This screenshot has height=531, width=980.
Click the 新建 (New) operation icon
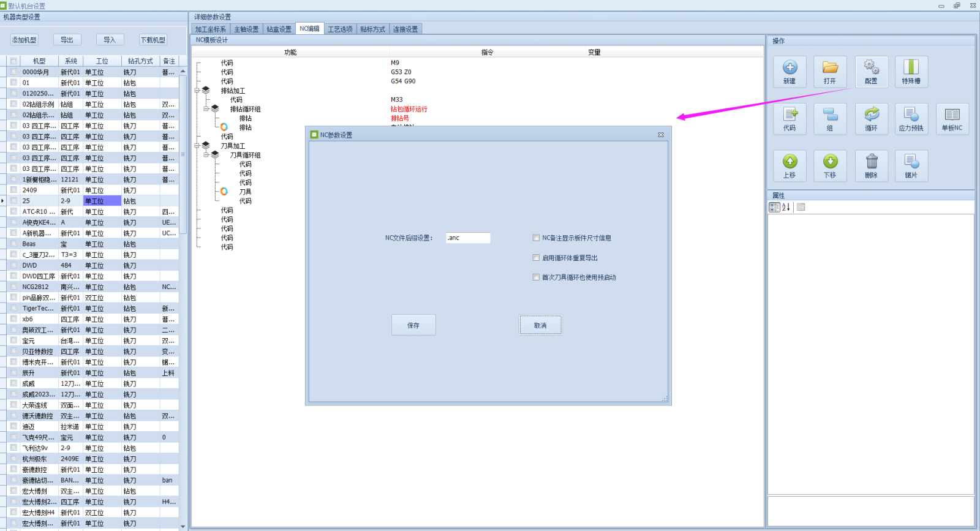[790, 72]
